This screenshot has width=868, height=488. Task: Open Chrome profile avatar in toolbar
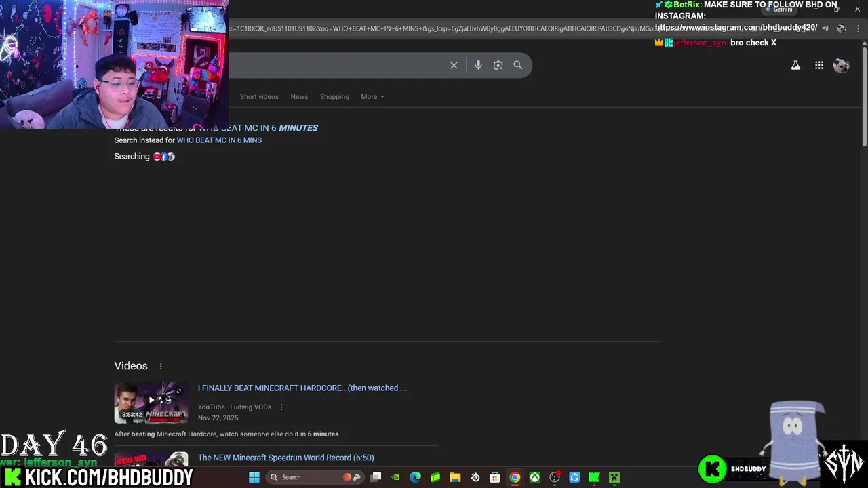pos(842,28)
